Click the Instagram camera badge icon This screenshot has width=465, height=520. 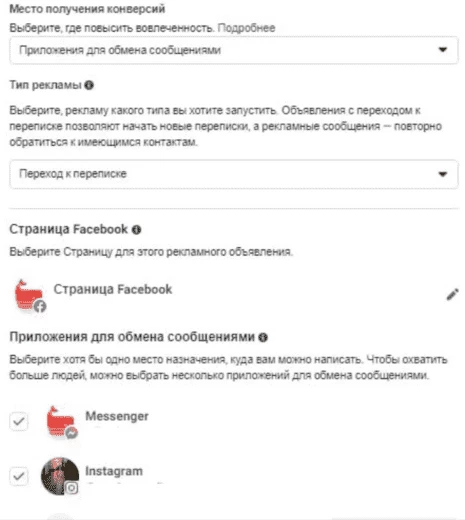click(72, 488)
